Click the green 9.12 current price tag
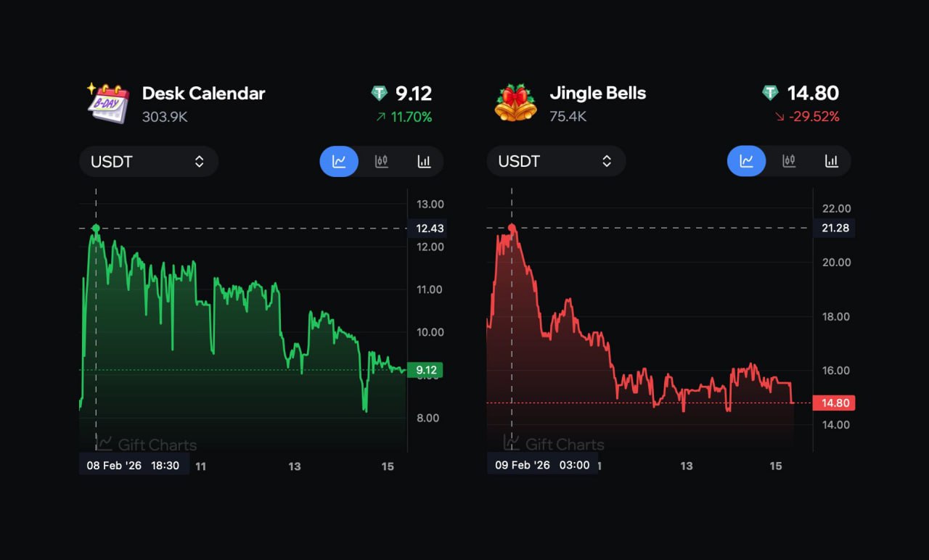This screenshot has height=560, width=929. click(x=425, y=370)
